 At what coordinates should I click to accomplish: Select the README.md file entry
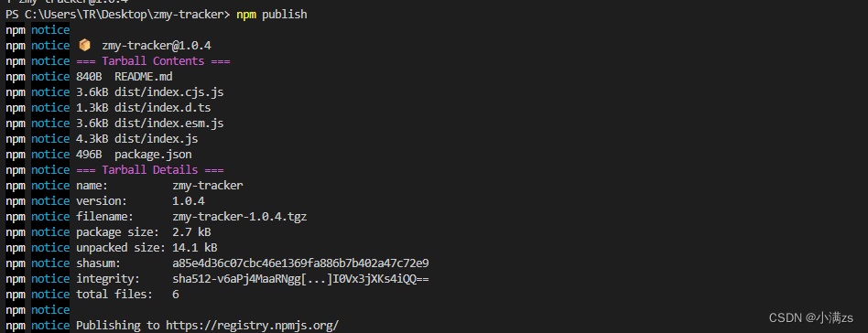[144, 76]
